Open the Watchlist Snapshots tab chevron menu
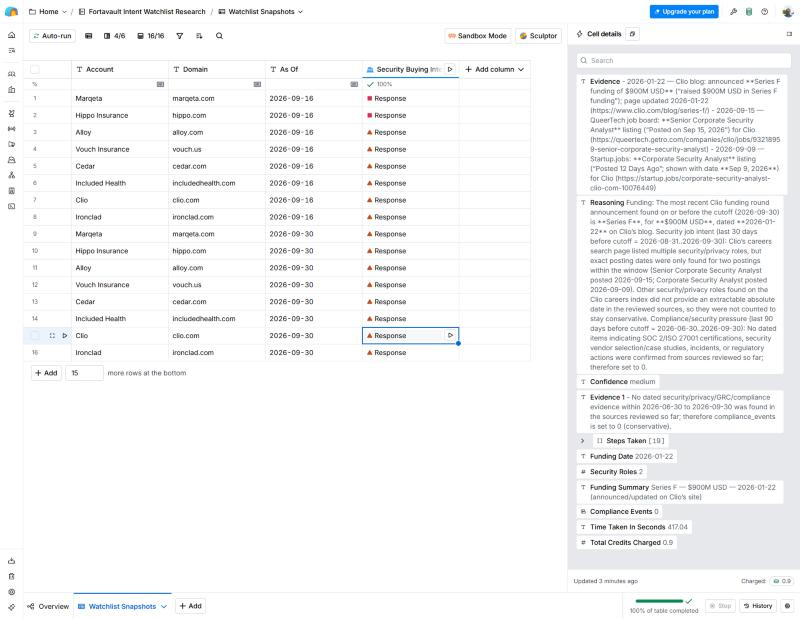The height and width of the screenshot is (619, 800). [164, 607]
